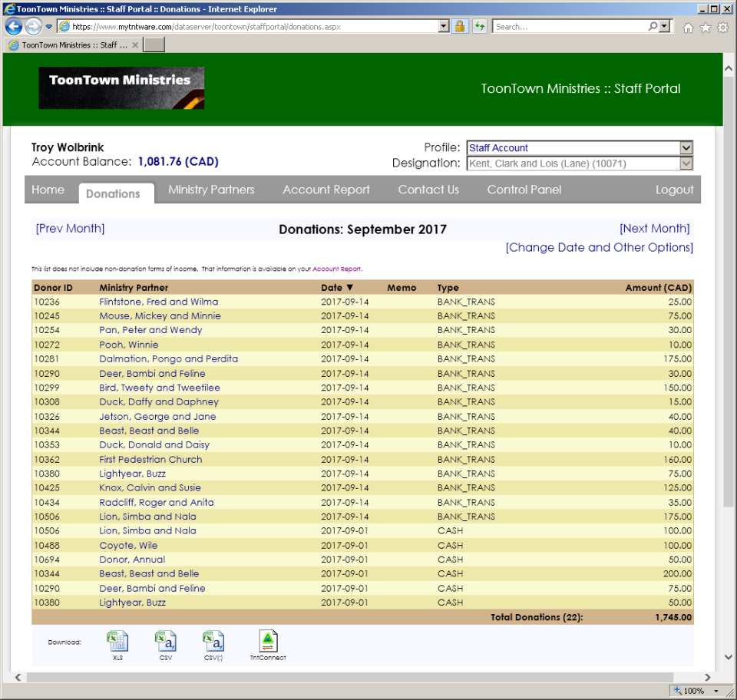Click the padlock security icon in address bar
Screen dimensions: 737x700
(x=459, y=25)
